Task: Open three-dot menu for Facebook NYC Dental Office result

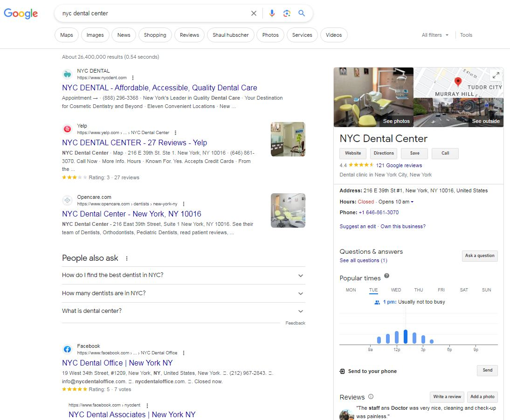Action: (184, 353)
